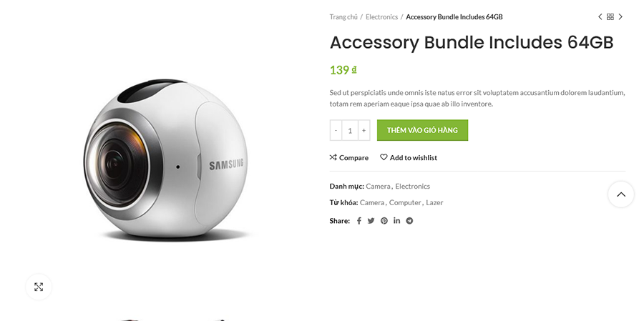This screenshot has width=644, height=321.
Task: Share product on LinkedIn icon
Action: (396, 220)
